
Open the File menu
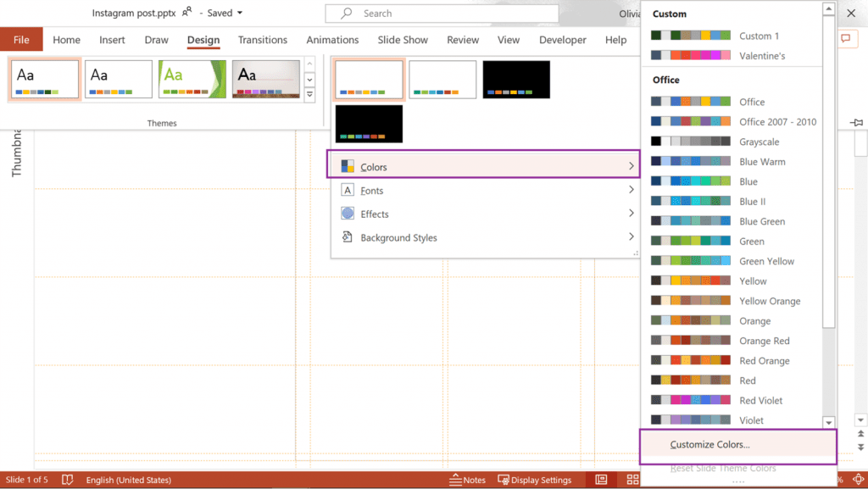click(21, 39)
